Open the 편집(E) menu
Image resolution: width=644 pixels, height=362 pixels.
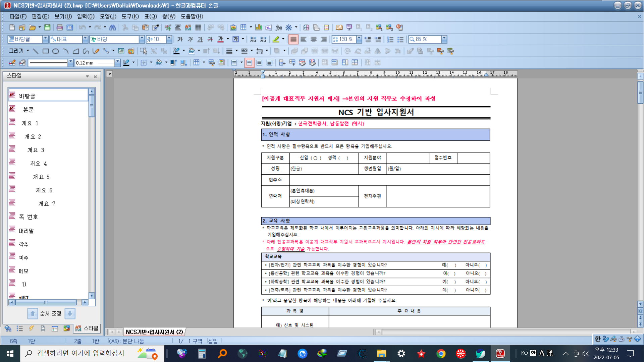[40, 16]
